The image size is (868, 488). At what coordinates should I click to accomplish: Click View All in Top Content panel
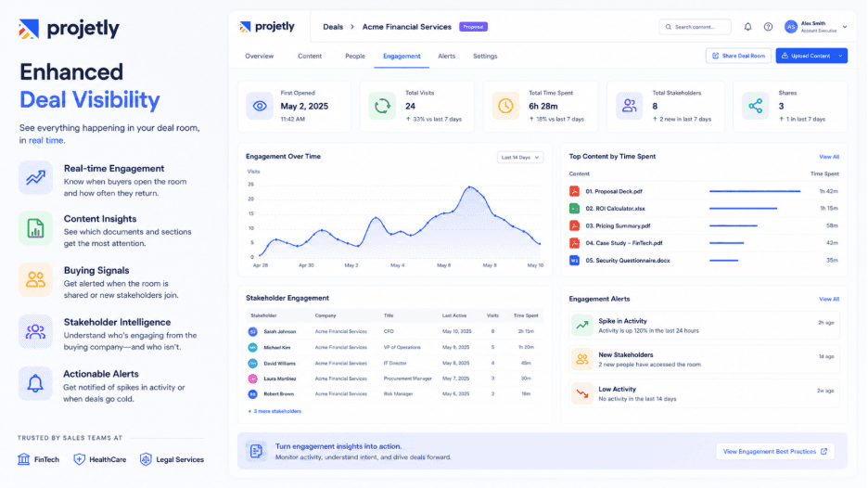tap(829, 157)
